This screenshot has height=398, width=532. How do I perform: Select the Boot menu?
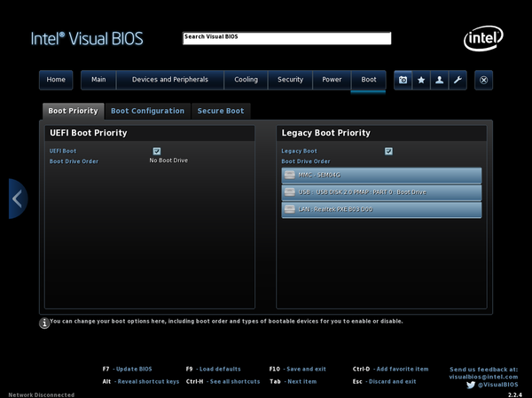click(x=369, y=80)
